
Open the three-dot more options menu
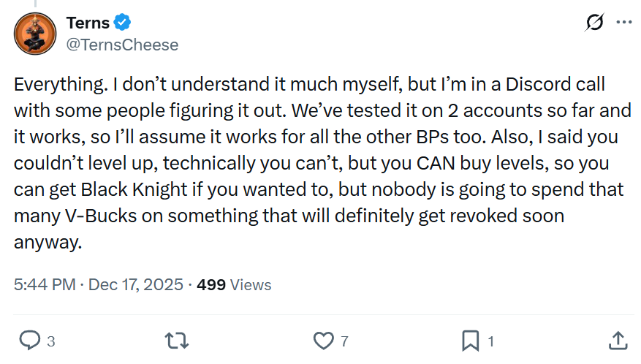click(623, 23)
